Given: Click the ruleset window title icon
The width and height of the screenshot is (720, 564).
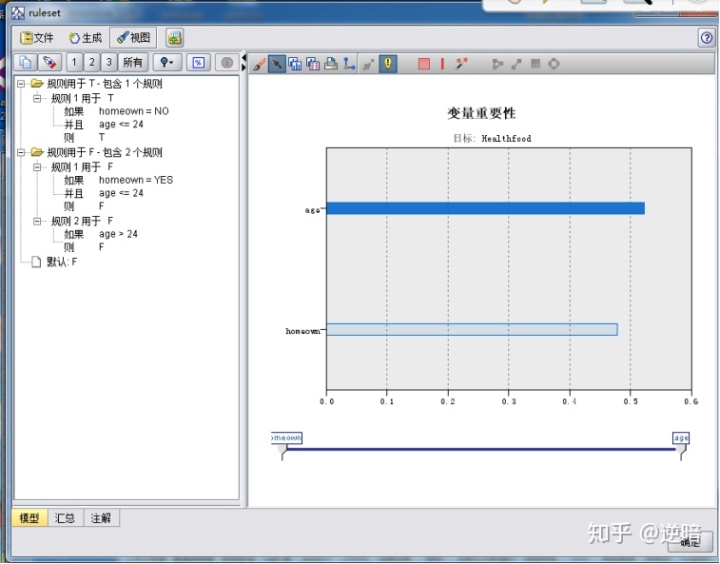Looking at the screenshot, I should coord(18,13).
